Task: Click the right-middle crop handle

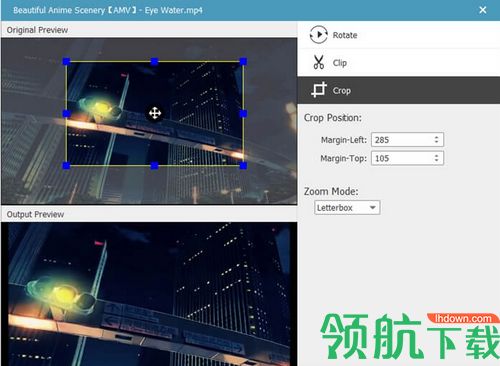Action: [x=243, y=114]
